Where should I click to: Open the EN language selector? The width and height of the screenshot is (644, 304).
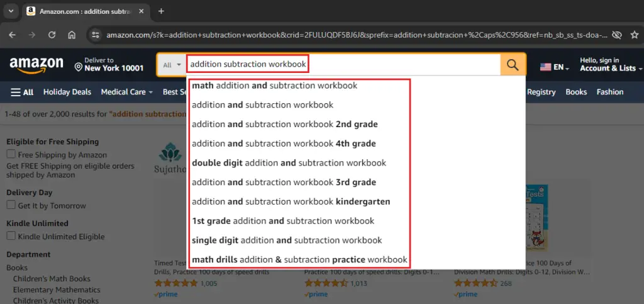pos(555,67)
